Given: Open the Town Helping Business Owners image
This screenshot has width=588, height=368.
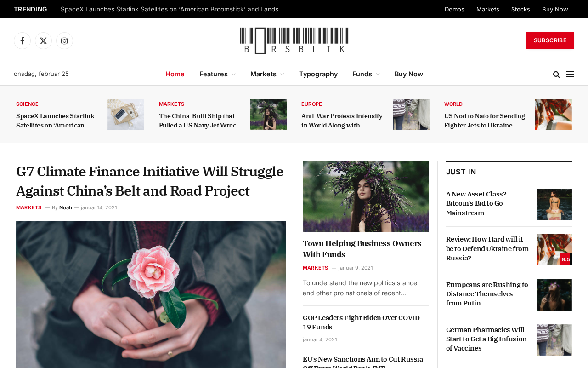Looking at the screenshot, I should (366, 197).
